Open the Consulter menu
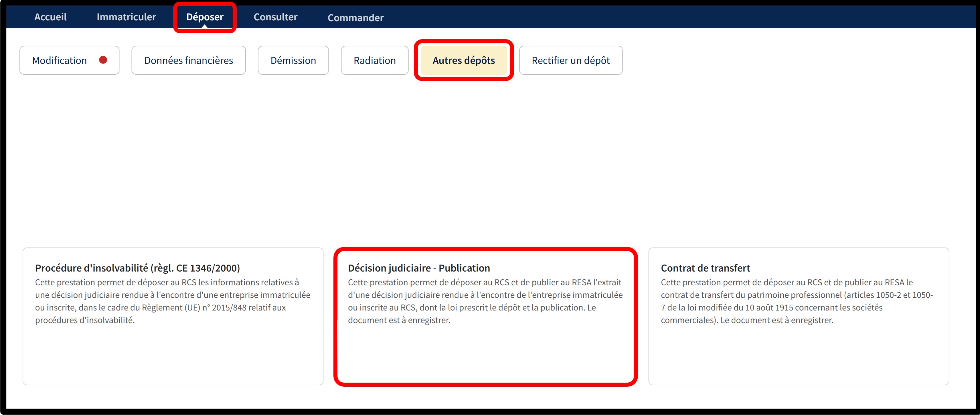This screenshot has height=415, width=980. point(275,17)
